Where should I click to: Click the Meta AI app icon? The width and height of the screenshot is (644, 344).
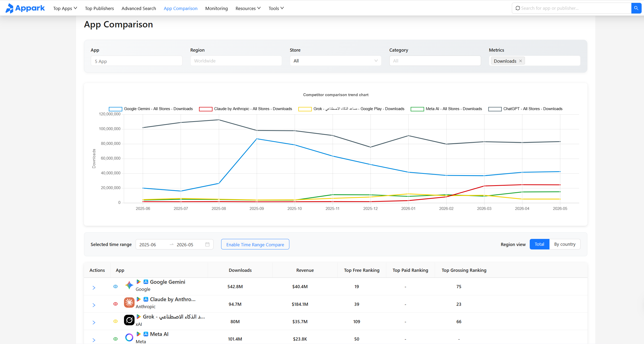(x=129, y=337)
